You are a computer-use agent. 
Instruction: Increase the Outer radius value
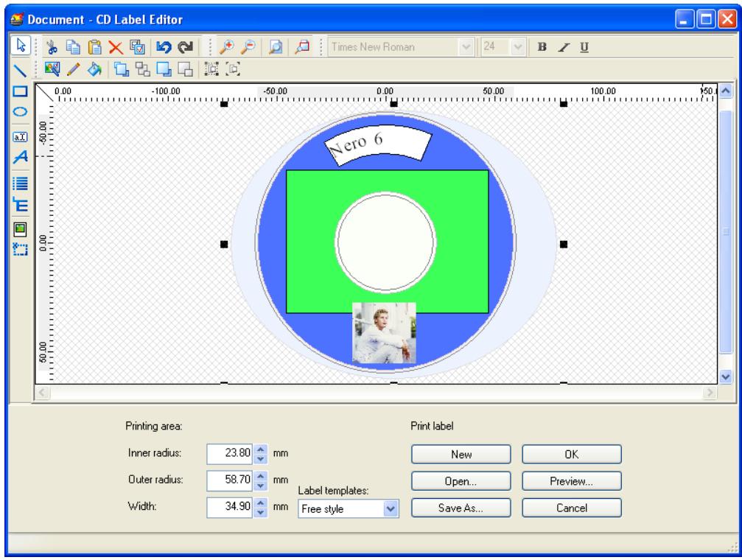(x=261, y=475)
